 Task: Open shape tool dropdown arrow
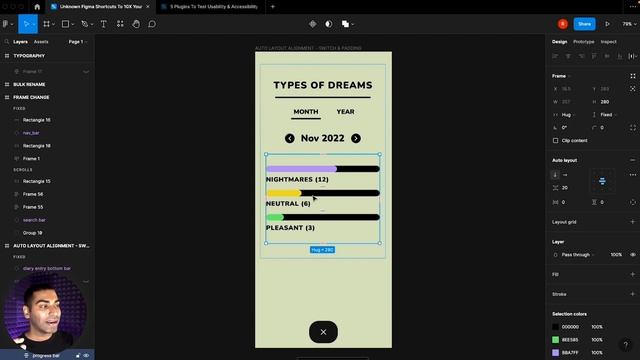tap(73, 24)
